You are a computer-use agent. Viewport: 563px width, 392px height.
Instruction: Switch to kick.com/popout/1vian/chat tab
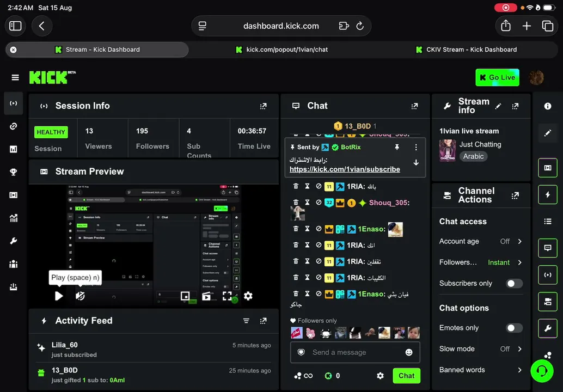282,50
